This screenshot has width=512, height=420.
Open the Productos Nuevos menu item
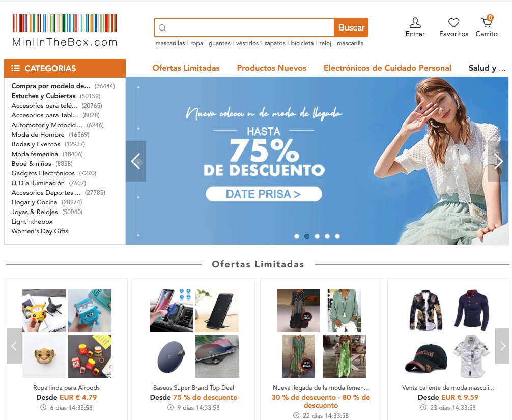coord(271,68)
